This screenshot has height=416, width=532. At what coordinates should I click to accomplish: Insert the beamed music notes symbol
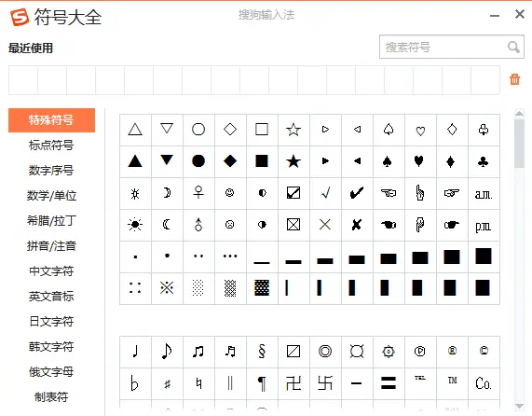click(198, 351)
